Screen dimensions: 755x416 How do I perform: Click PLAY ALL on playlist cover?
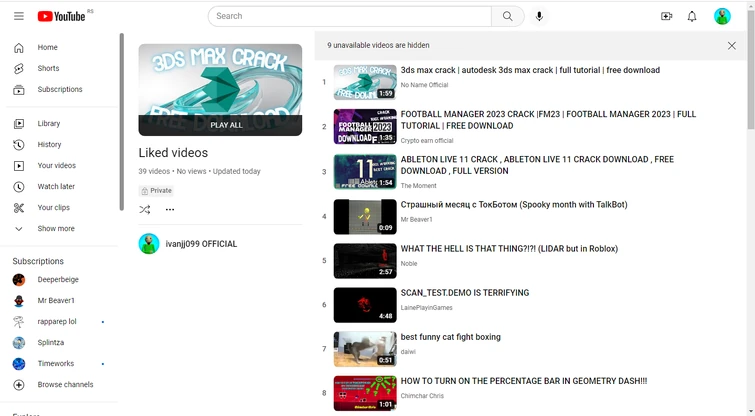point(221,125)
